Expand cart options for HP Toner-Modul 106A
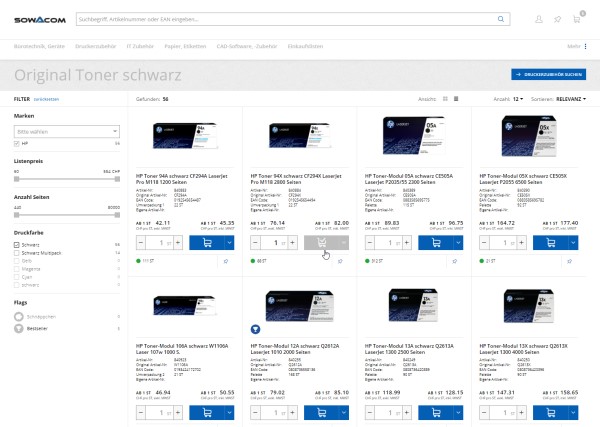 pyautogui.click(x=229, y=412)
